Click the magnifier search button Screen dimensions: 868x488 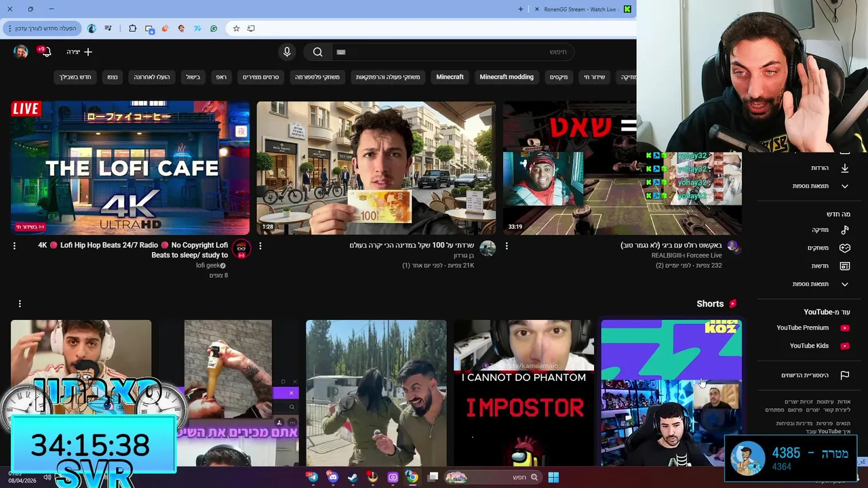pyautogui.click(x=317, y=52)
